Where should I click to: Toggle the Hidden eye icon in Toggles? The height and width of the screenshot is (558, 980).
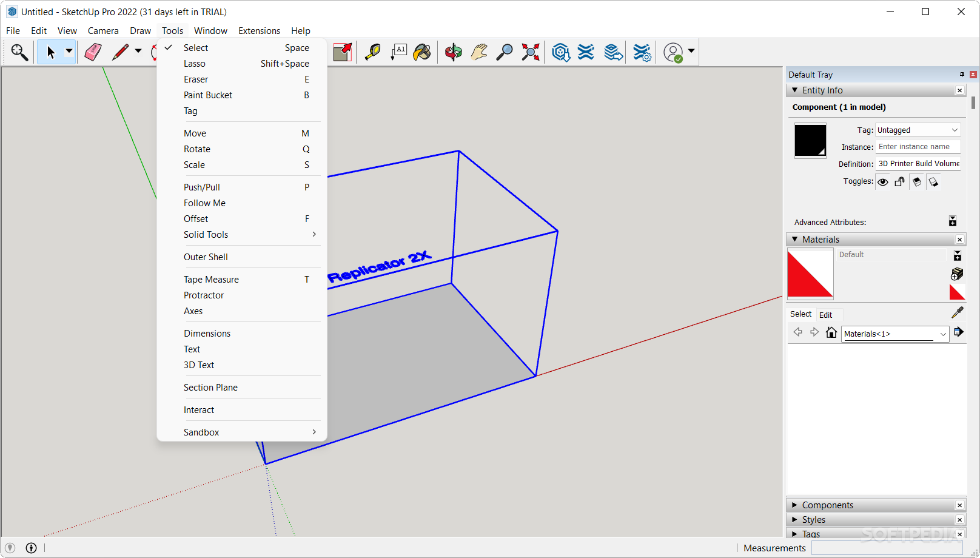[883, 182]
